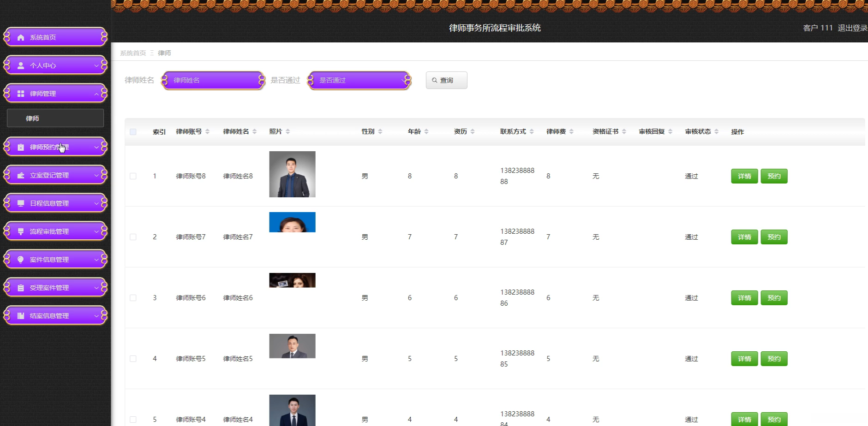
Task: Sort by 联系方式 column arrows
Action: pyautogui.click(x=532, y=131)
